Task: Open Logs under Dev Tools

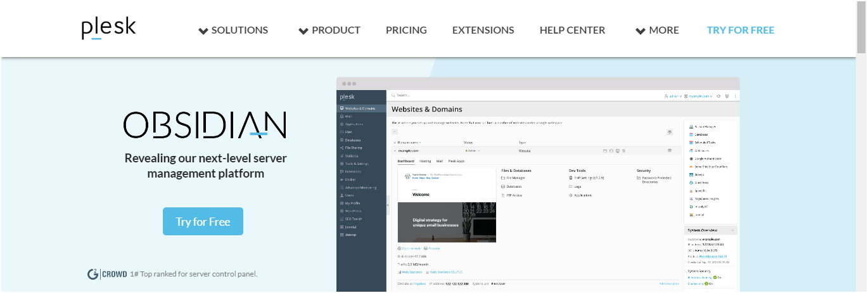Action: (575, 186)
